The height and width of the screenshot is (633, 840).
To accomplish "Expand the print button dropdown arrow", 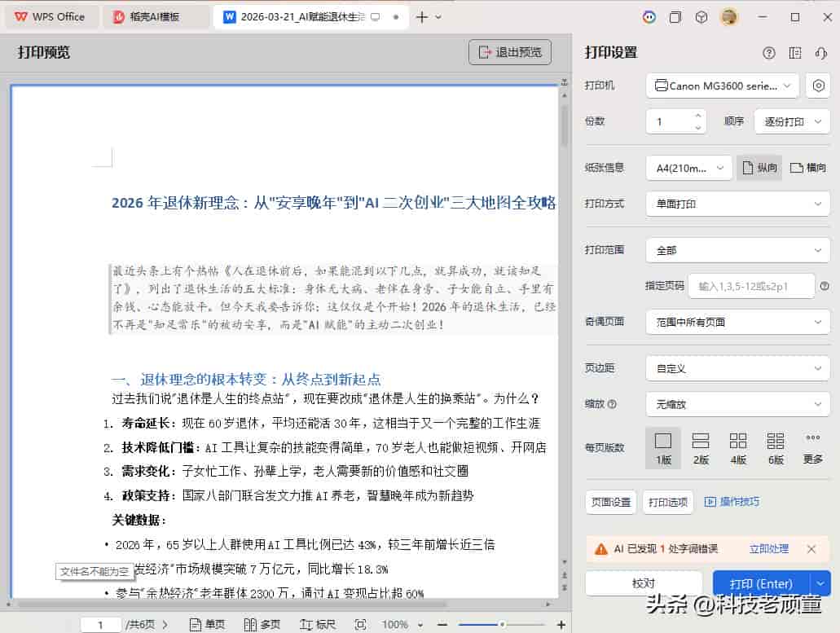I will click(x=820, y=584).
